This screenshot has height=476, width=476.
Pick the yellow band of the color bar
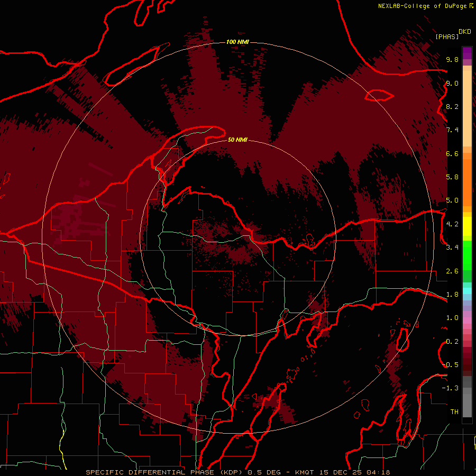coord(467,226)
